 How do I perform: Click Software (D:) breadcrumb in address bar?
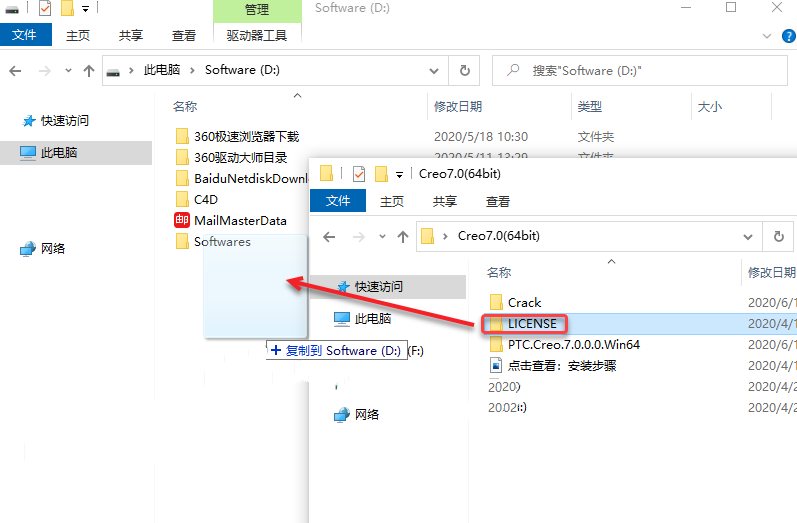point(242,70)
